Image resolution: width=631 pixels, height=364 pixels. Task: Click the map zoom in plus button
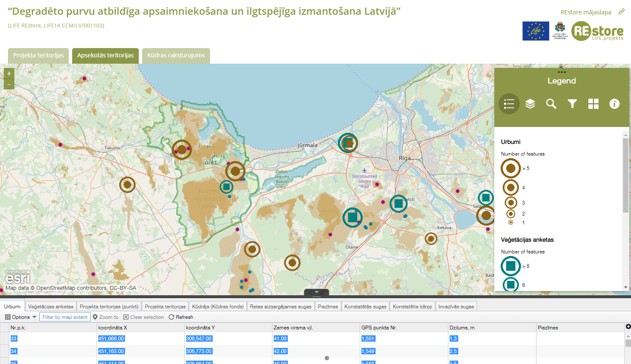(9, 74)
